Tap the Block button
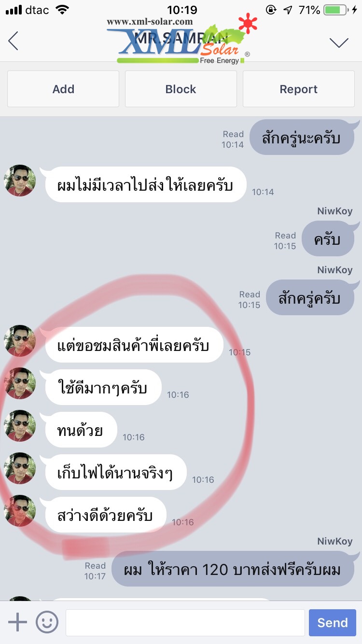 pyautogui.click(x=181, y=89)
